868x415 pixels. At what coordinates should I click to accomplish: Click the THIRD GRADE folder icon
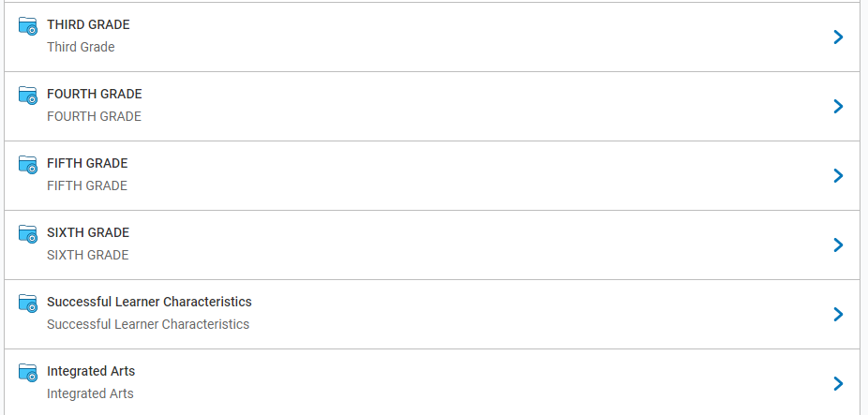[x=28, y=26]
